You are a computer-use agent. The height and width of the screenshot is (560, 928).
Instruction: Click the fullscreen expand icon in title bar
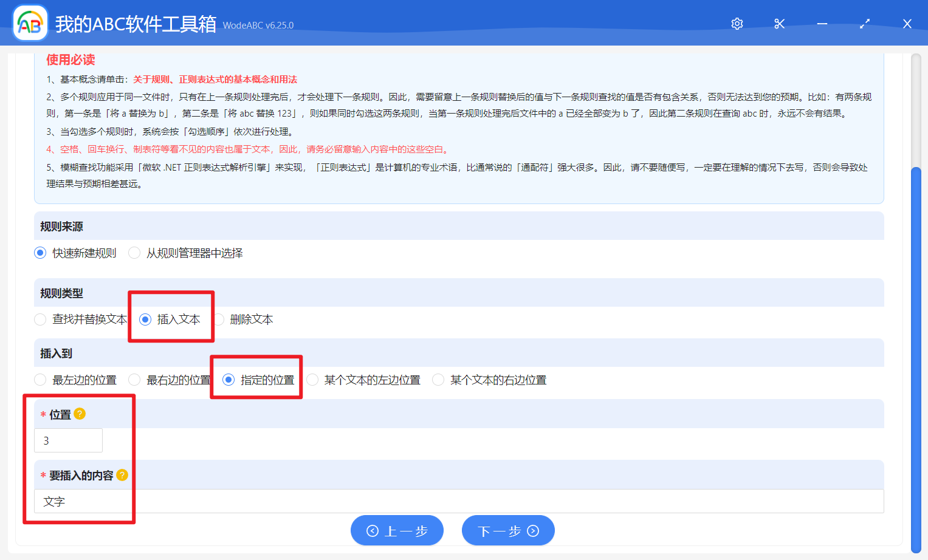tap(864, 24)
